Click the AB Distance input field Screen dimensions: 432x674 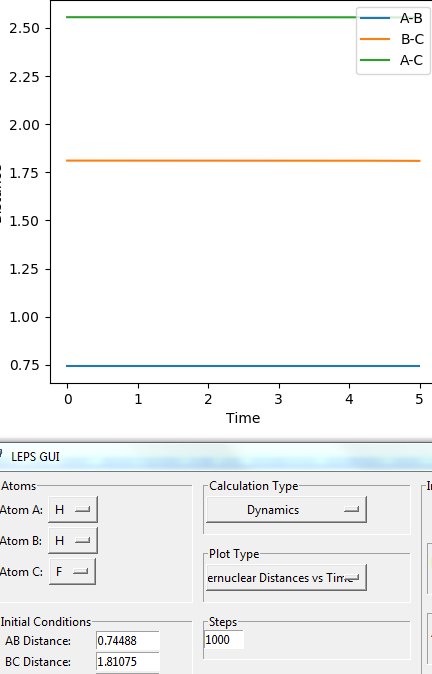tap(128, 641)
